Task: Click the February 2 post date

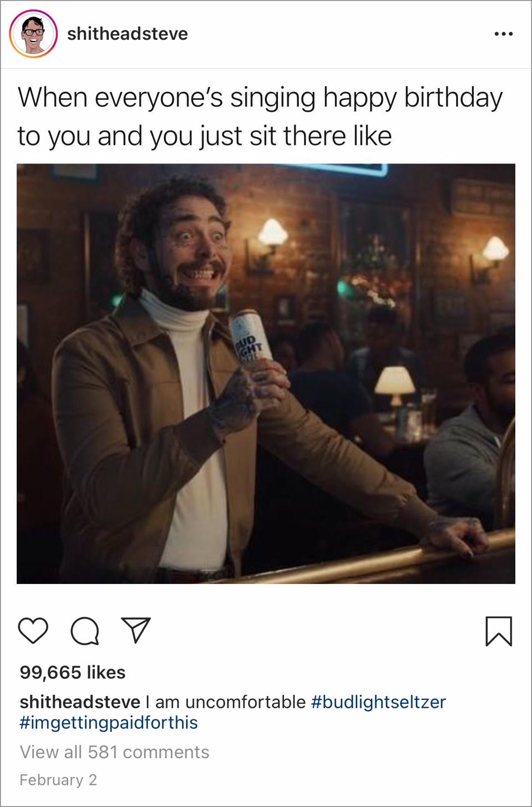Action: tap(58, 780)
